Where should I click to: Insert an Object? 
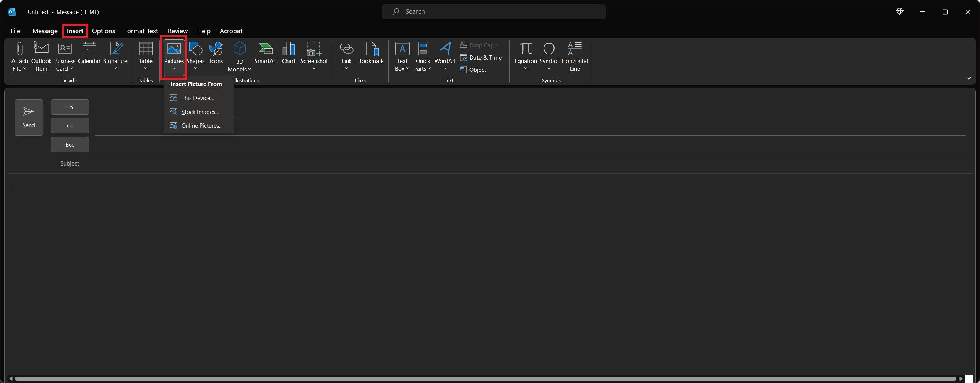point(473,70)
